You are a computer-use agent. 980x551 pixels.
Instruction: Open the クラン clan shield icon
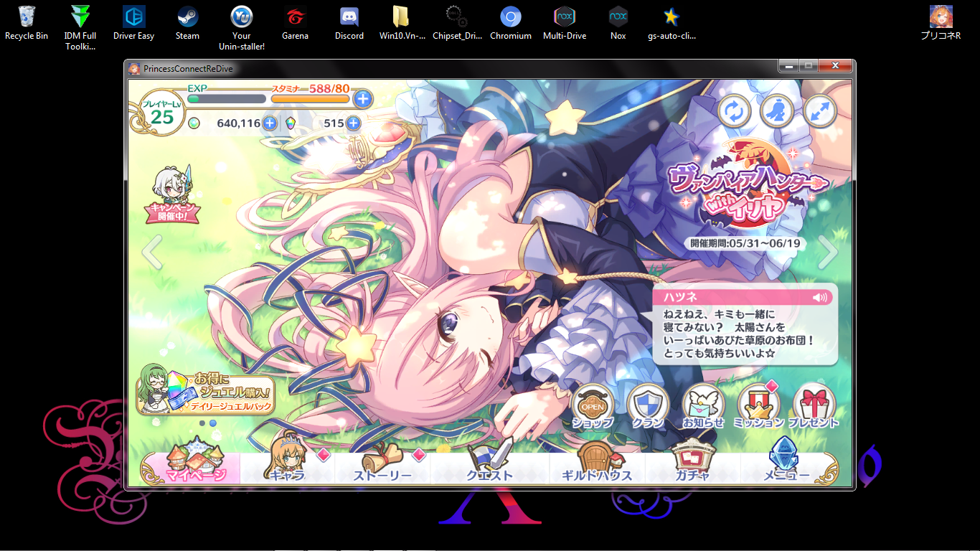coord(648,406)
